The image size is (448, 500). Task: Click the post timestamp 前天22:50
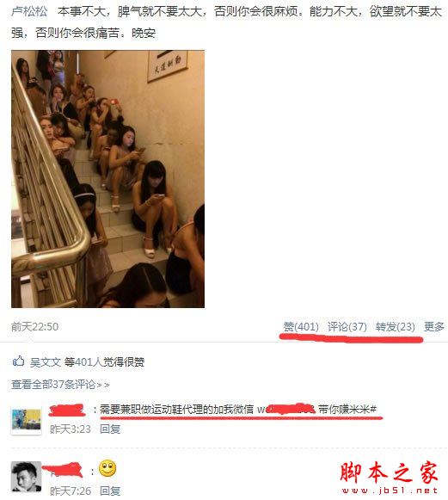coord(34,326)
